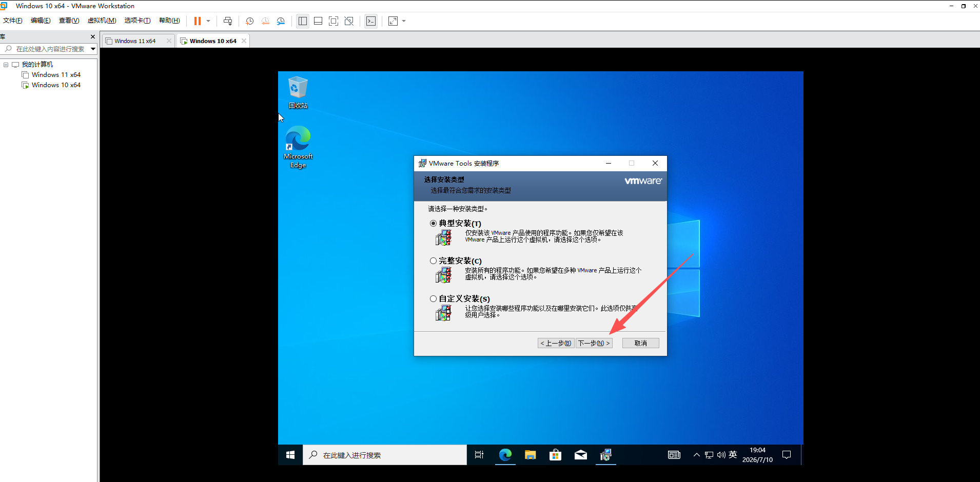The width and height of the screenshot is (980, 482).
Task: Click the Windows taskbar search box
Action: 385,455
